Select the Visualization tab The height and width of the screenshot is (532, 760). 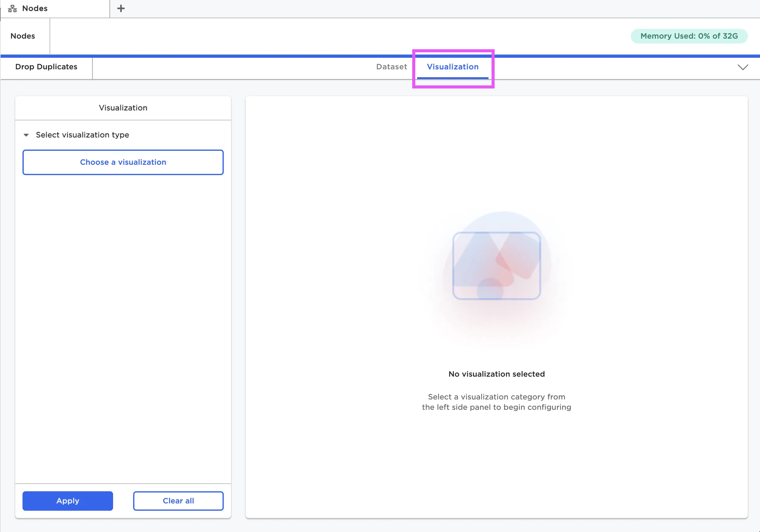click(x=452, y=67)
